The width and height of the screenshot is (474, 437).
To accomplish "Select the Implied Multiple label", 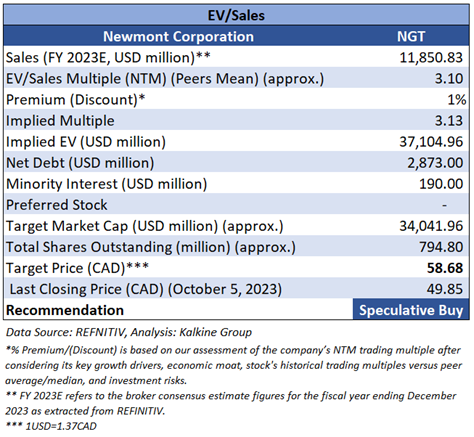I will point(60,121).
